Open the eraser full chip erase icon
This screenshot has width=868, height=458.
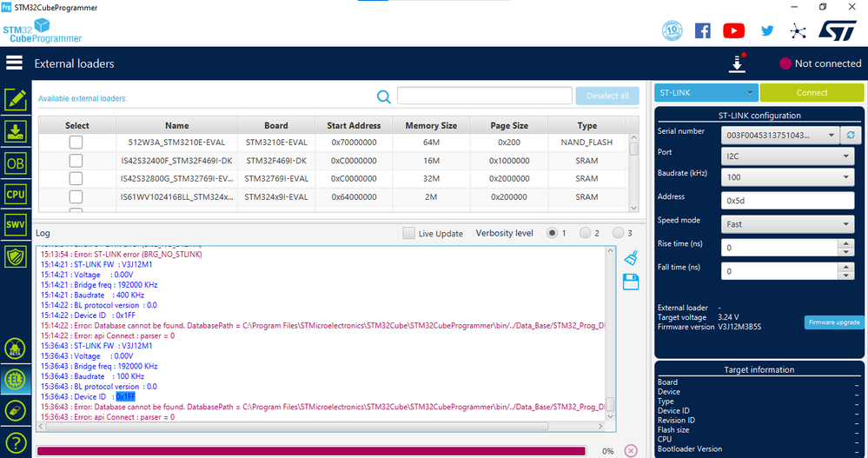15,411
